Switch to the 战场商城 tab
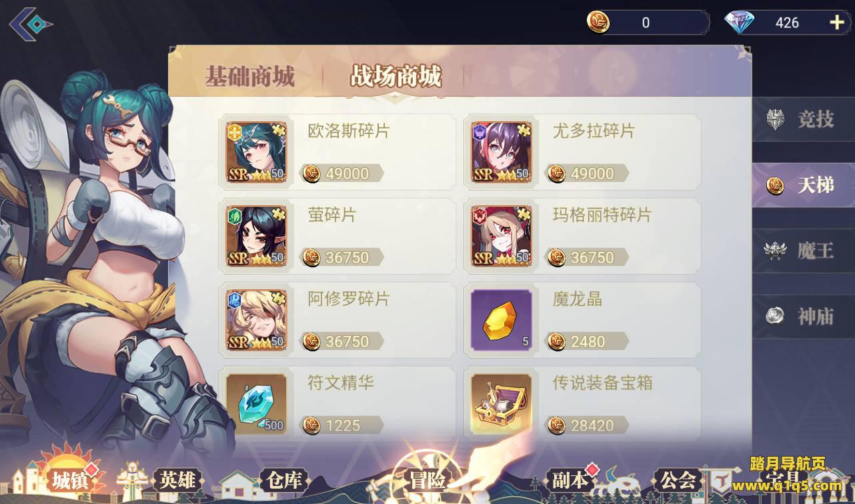The height and width of the screenshot is (504, 855). (x=395, y=77)
